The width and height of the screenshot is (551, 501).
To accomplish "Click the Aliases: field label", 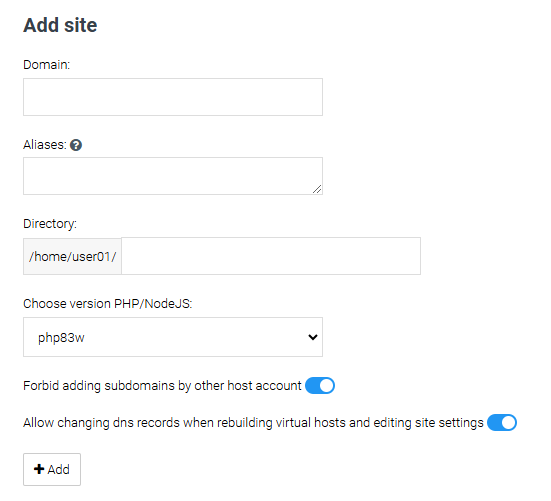I will (x=45, y=145).
